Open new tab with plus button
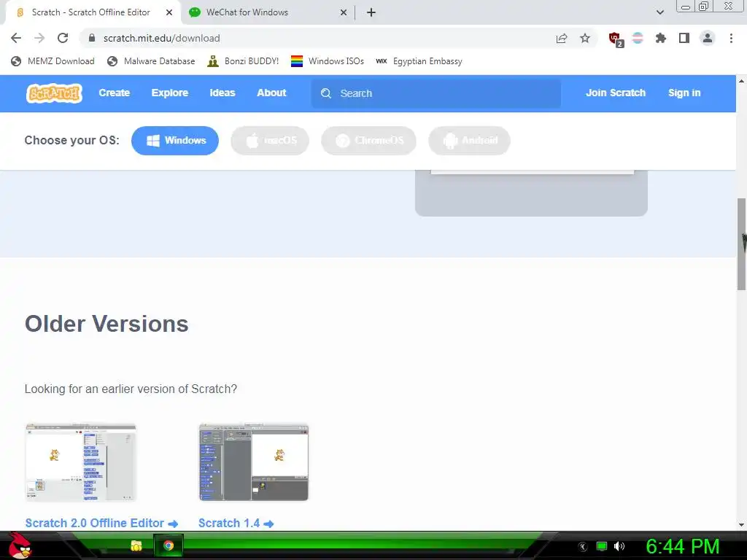This screenshot has width=747, height=560. pos(371,12)
